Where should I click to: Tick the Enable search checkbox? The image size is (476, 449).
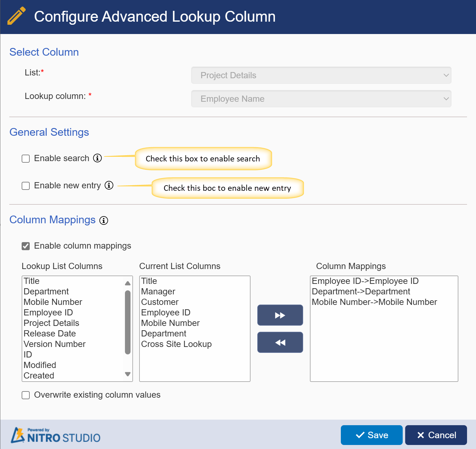(x=26, y=159)
